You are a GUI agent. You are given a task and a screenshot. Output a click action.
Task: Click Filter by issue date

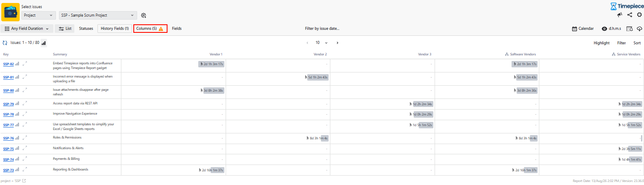[322, 29]
